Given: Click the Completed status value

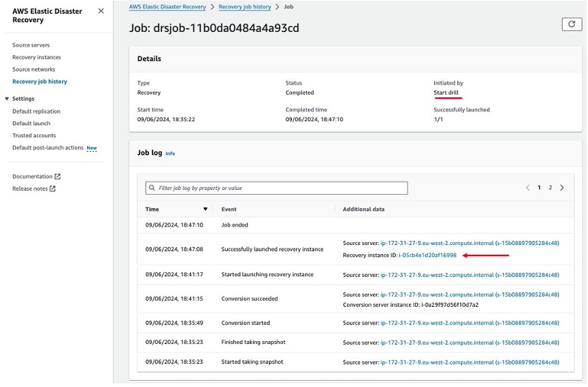Looking at the screenshot, I should click(300, 93).
